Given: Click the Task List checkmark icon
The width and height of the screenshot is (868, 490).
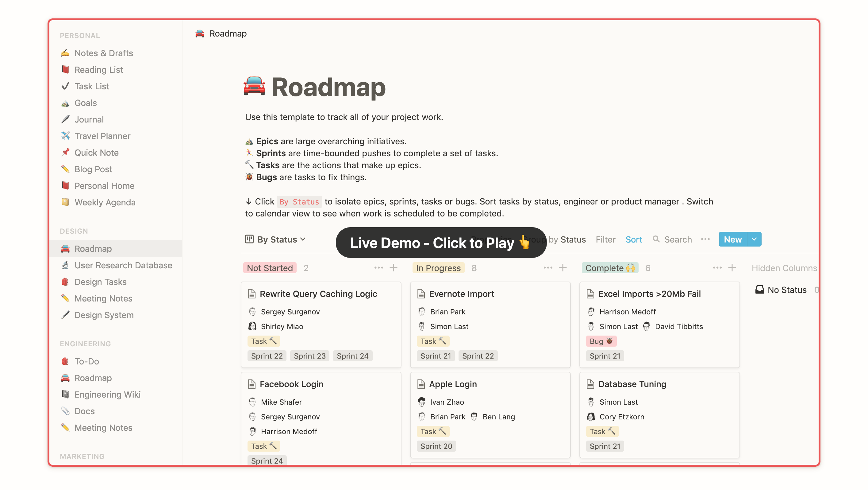Looking at the screenshot, I should coord(65,86).
